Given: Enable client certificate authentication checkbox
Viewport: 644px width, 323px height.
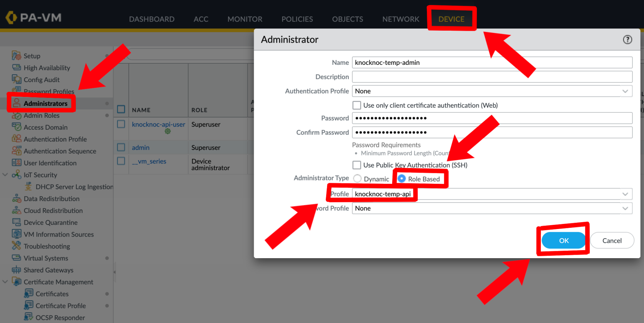Looking at the screenshot, I should point(356,105).
